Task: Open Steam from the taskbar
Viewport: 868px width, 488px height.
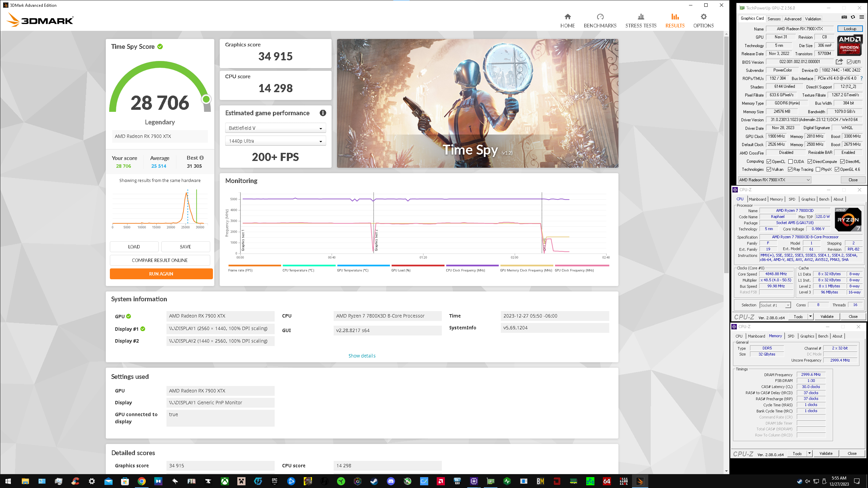Action: 374,481
